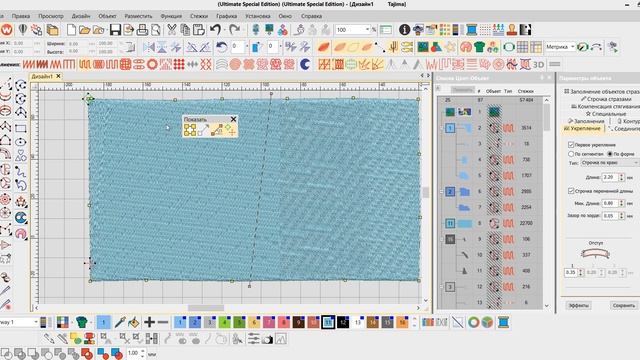Viewport: 640px width, 360px height.
Task: Open the black Info circle icon
Action: coord(404,30)
